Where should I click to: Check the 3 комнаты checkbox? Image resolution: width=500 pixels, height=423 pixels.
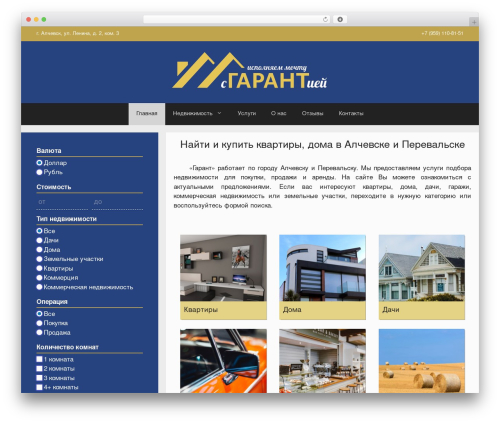tap(39, 378)
